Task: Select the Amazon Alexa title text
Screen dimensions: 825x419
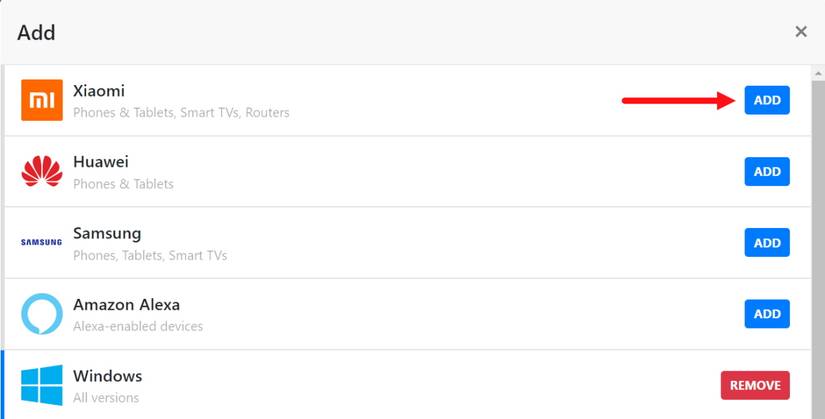Action: [126, 305]
